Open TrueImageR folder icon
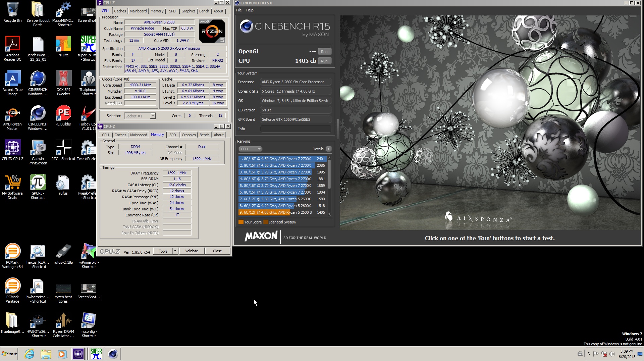The width and height of the screenshot is (644, 361). [x=12, y=323]
